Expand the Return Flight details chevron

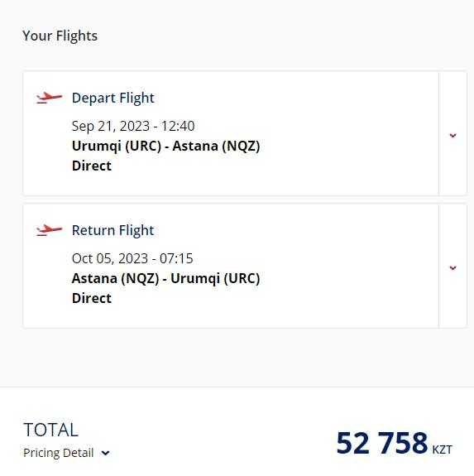click(x=452, y=267)
